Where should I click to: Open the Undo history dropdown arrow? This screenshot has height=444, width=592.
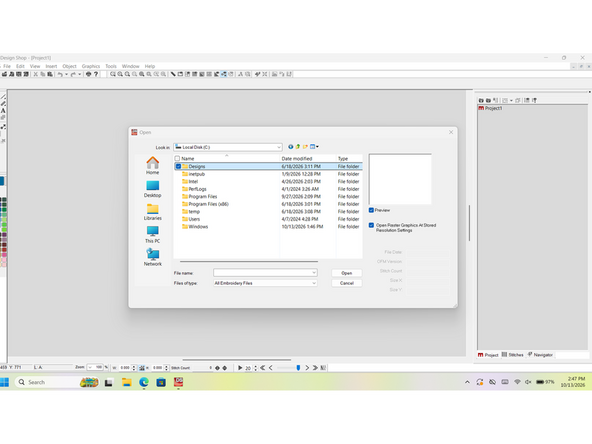[x=66, y=74]
